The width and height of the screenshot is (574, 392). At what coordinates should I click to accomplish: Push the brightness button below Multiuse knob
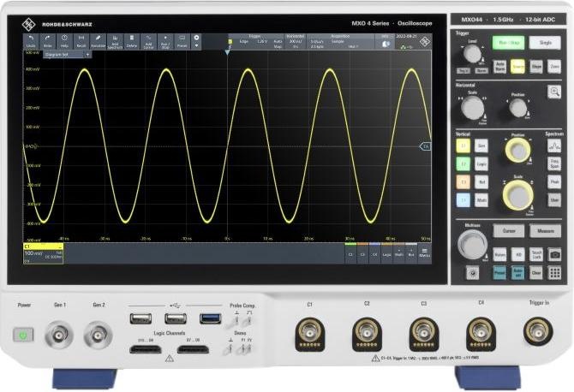click(x=473, y=273)
